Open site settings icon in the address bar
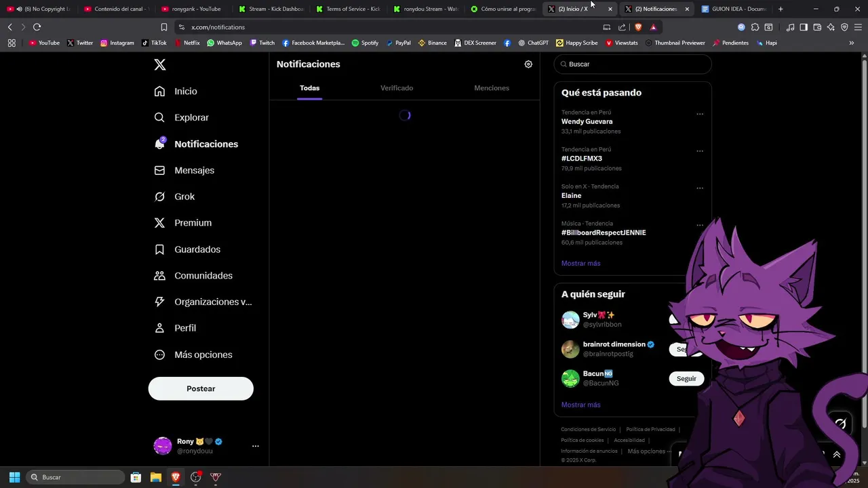This screenshot has width=868, height=488. click(x=181, y=27)
